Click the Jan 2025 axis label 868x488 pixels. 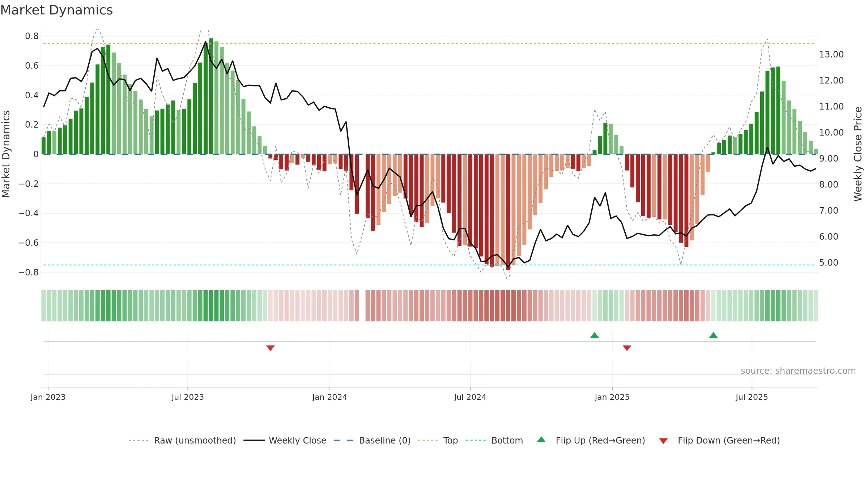click(612, 397)
